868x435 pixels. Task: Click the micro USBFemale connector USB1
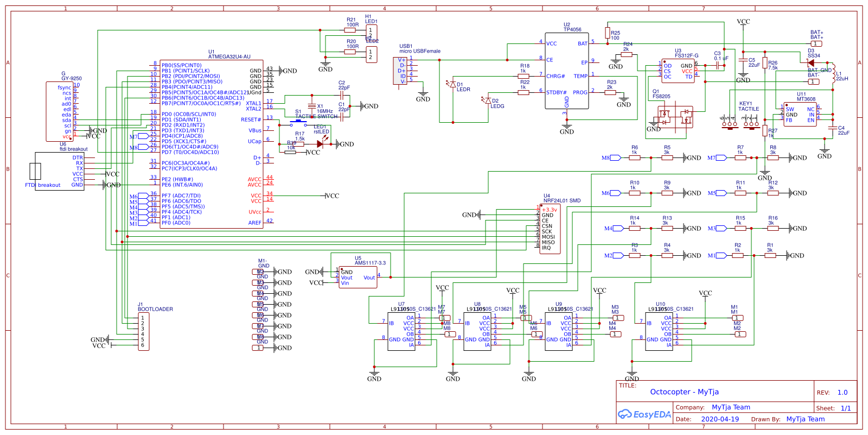[400, 71]
